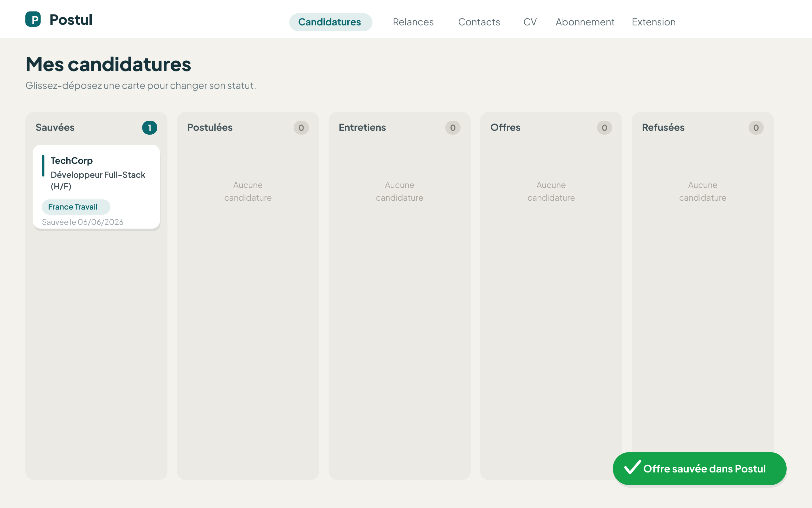Select the Refusées column header
Screen dimensions: 812x508
663,128
